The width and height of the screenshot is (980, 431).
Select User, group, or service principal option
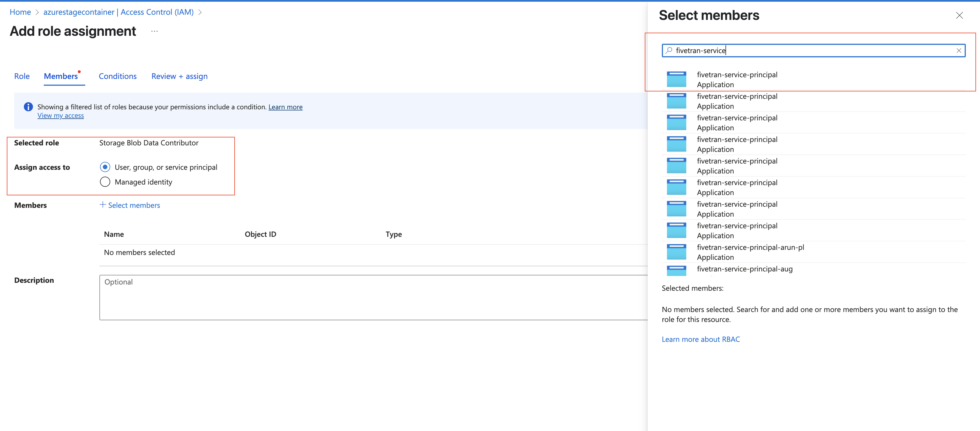pos(105,167)
